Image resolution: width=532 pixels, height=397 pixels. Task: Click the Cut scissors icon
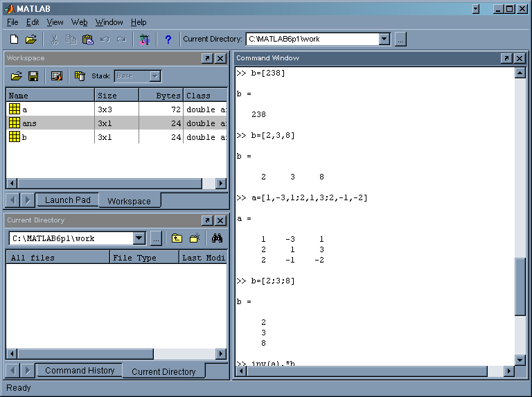click(x=54, y=39)
